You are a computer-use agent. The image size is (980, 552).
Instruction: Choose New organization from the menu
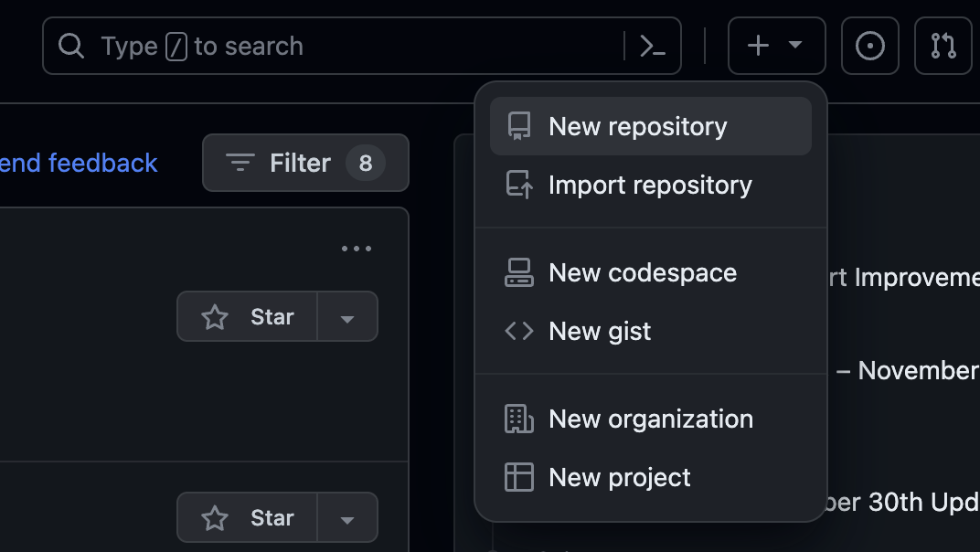[x=650, y=419]
